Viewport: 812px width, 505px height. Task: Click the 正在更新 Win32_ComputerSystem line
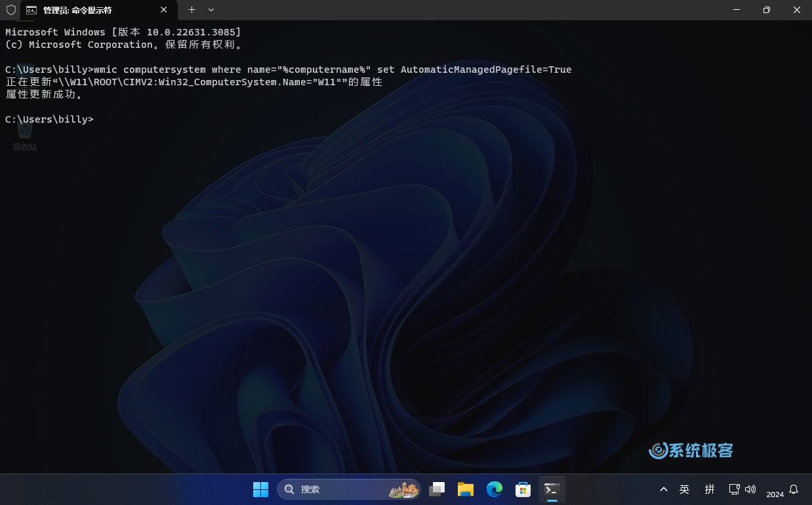tap(194, 82)
